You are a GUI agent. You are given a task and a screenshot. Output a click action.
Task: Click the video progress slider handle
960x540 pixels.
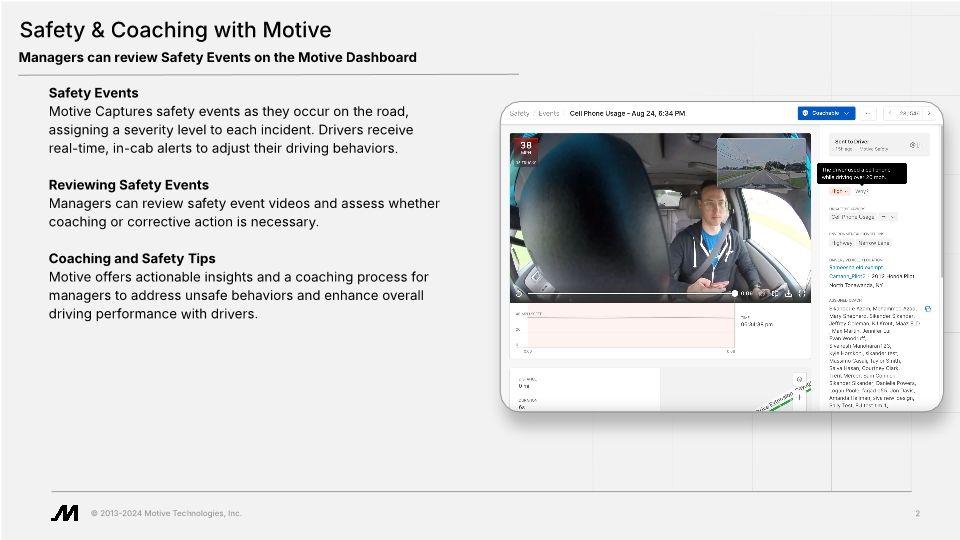(x=735, y=293)
